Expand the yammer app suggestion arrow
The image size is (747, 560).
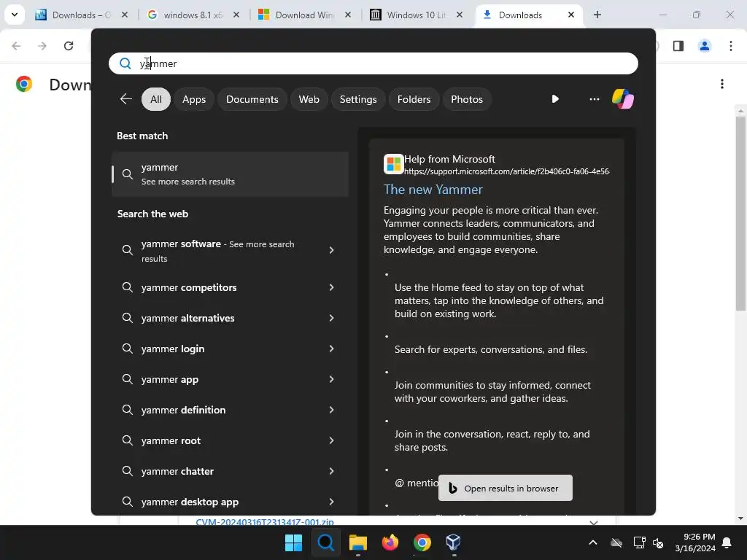point(332,379)
